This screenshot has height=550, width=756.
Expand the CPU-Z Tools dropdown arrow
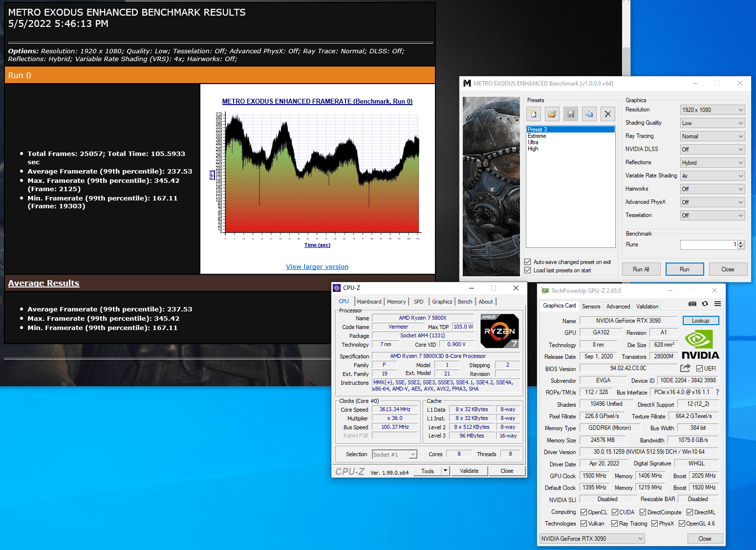[445, 471]
